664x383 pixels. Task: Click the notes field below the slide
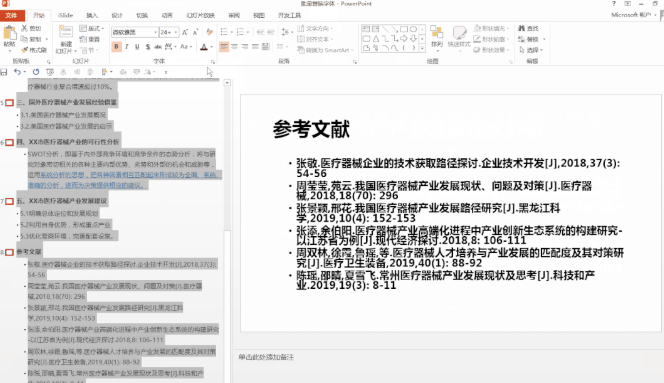click(449, 357)
